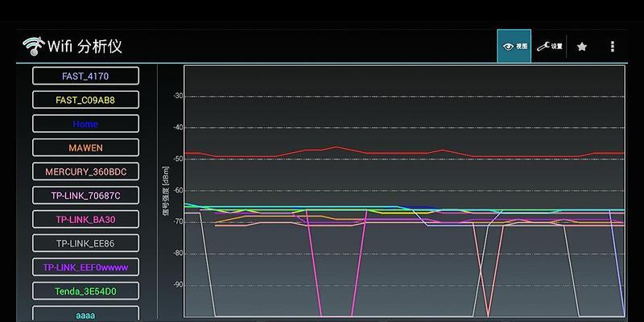Tap the Wifi analyzer app logo

34,46
